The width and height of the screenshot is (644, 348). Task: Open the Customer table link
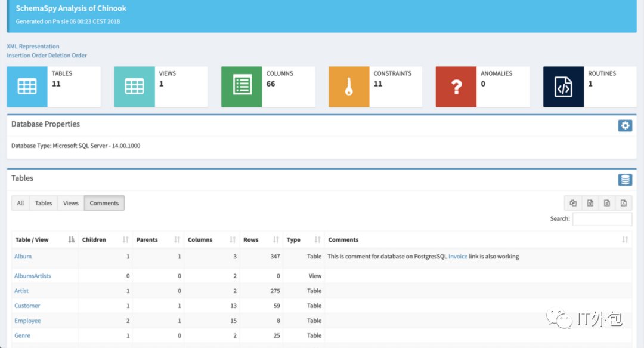(x=27, y=306)
